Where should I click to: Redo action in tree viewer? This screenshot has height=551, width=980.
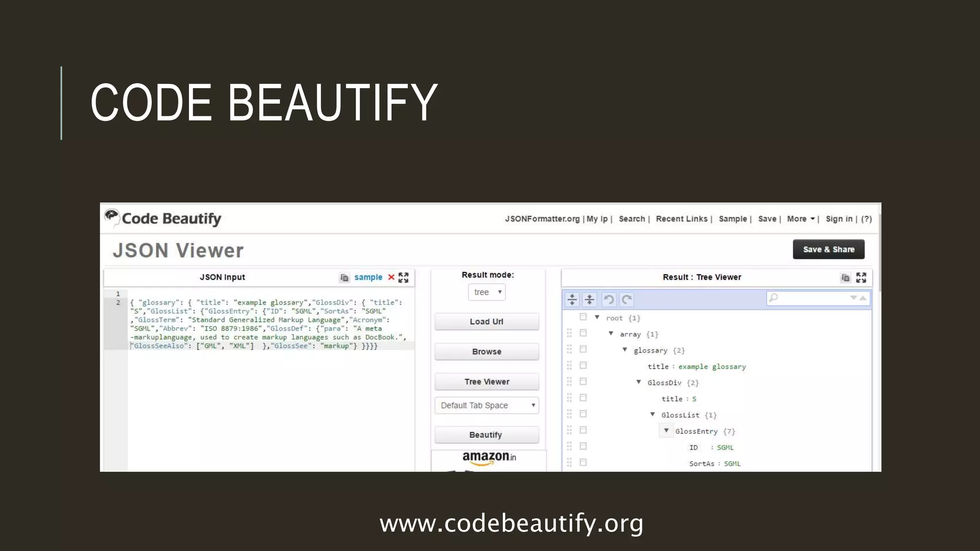(626, 299)
